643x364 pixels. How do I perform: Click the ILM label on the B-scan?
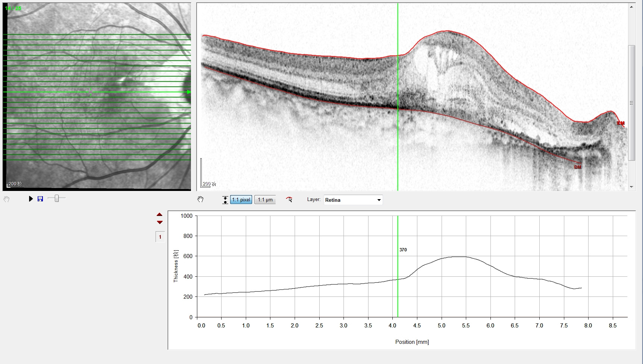621,123
